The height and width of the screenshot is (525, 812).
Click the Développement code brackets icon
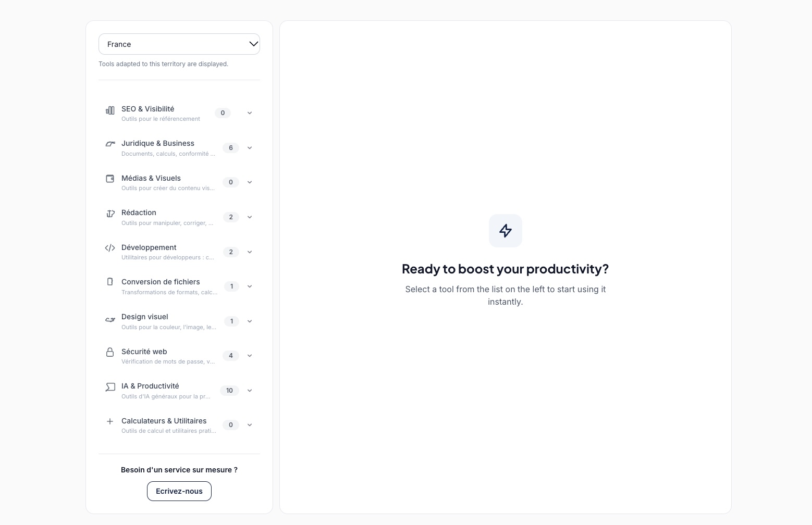tap(110, 248)
